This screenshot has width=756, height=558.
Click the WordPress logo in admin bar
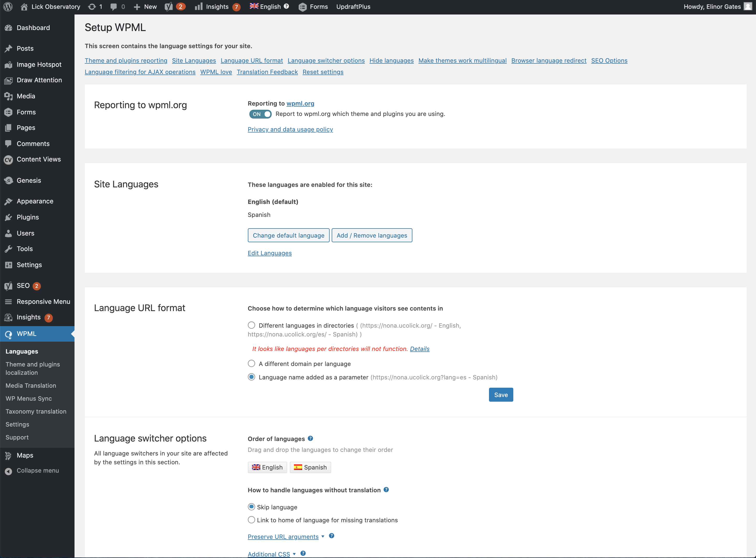pyautogui.click(x=8, y=7)
